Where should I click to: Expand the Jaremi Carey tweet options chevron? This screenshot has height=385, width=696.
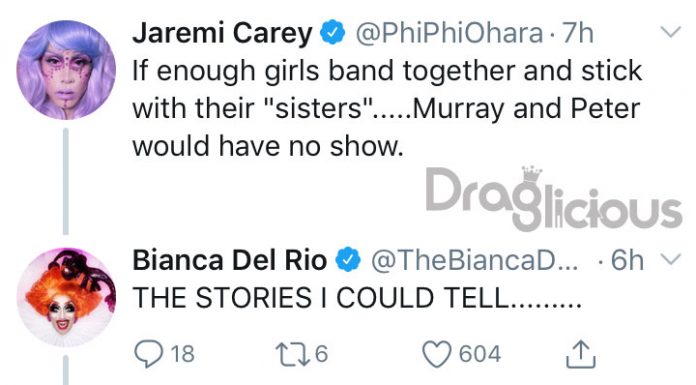coord(670,32)
